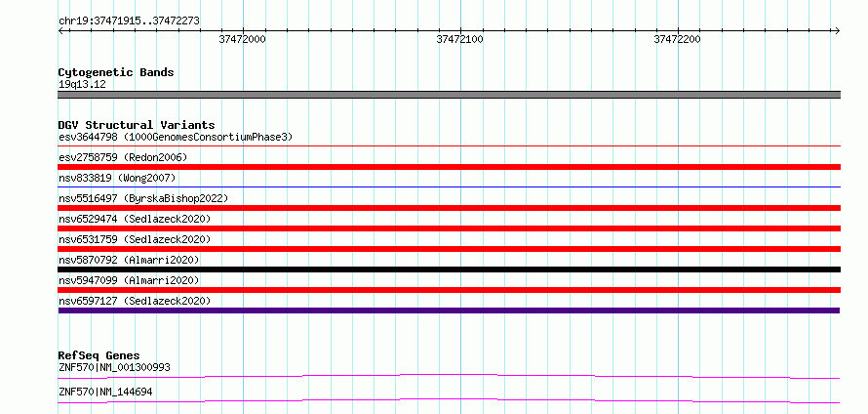Click the gray 19q13.12 cytogenetic band bar
The width and height of the screenshot is (868, 414).
[449, 95]
